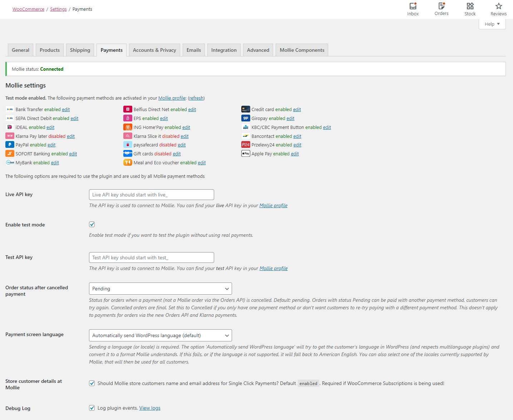Open the Stock icon

point(470,6)
